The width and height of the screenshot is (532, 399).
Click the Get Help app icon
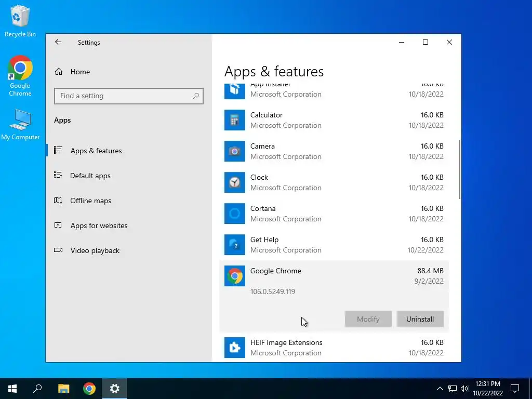[234, 245]
